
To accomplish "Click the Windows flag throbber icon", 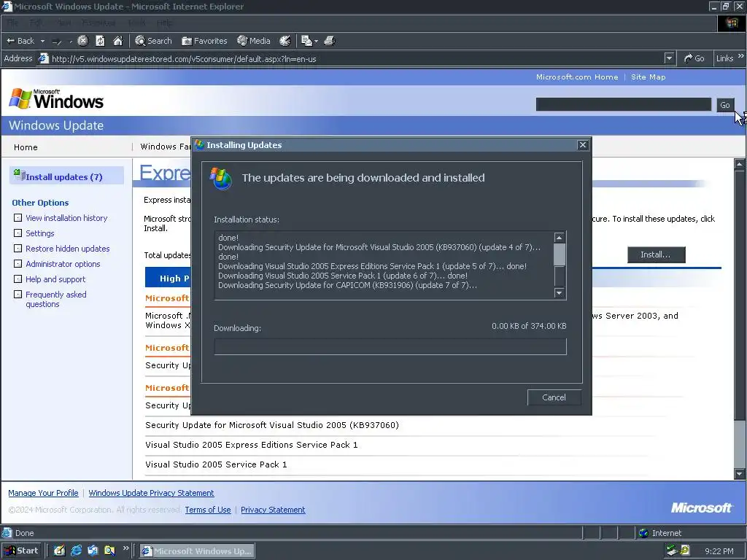I will tap(731, 23).
